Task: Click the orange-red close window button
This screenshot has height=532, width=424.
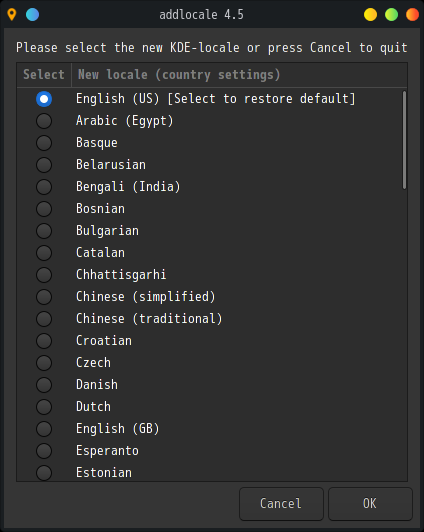Action: pos(412,15)
